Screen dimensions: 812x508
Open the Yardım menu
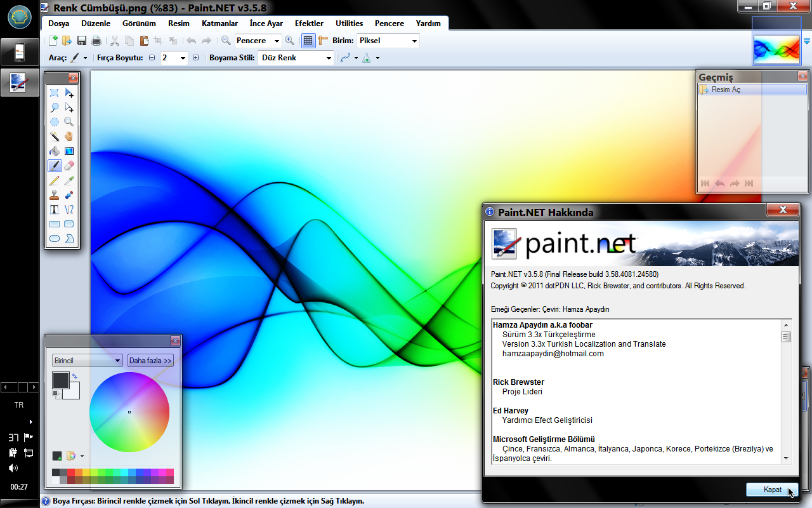click(428, 23)
